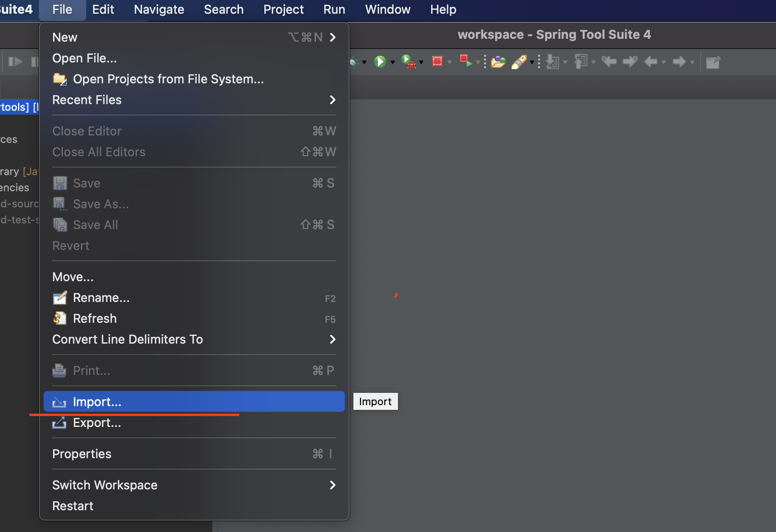Click the Debug bug icon in the toolbar
The width and height of the screenshot is (776, 532).
[x=354, y=62]
